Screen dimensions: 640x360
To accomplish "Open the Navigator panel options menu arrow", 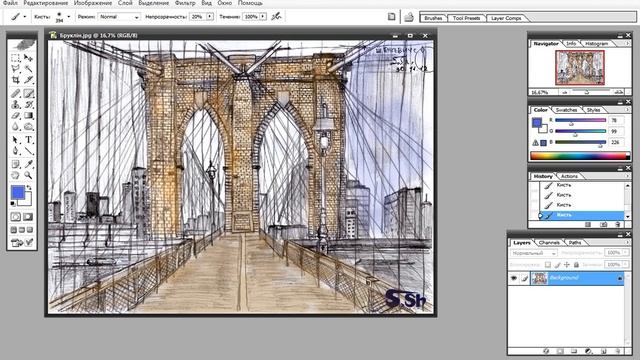I will coord(627,43).
